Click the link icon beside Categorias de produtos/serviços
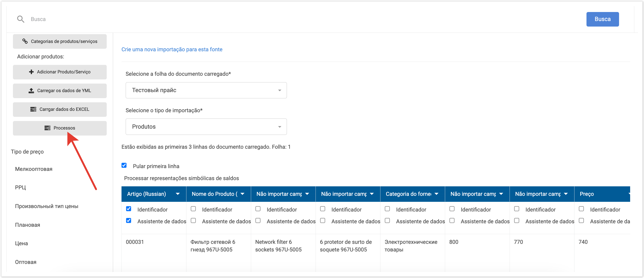The image size is (644, 278). coord(25,41)
